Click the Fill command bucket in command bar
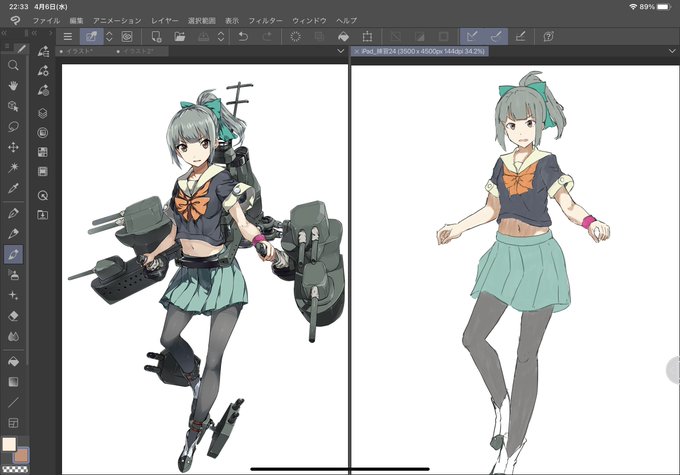The width and height of the screenshot is (680, 475). (x=343, y=37)
